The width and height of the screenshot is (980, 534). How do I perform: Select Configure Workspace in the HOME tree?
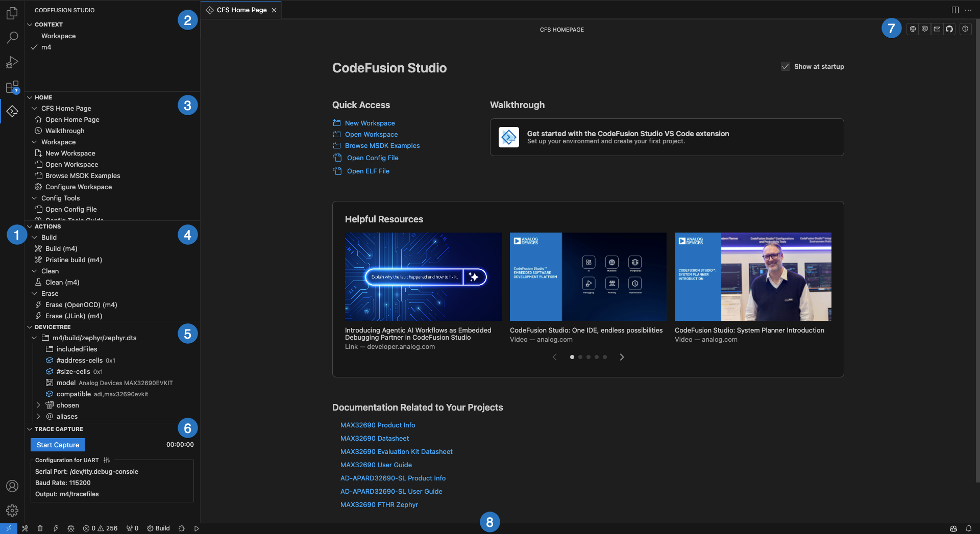(x=79, y=187)
